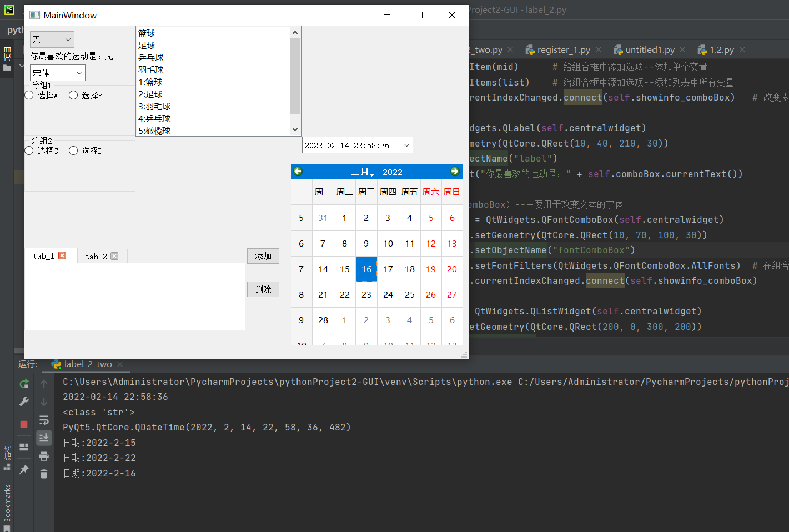Advance calendar with green next-month arrow
Screen dimensions: 789x532
454,172
